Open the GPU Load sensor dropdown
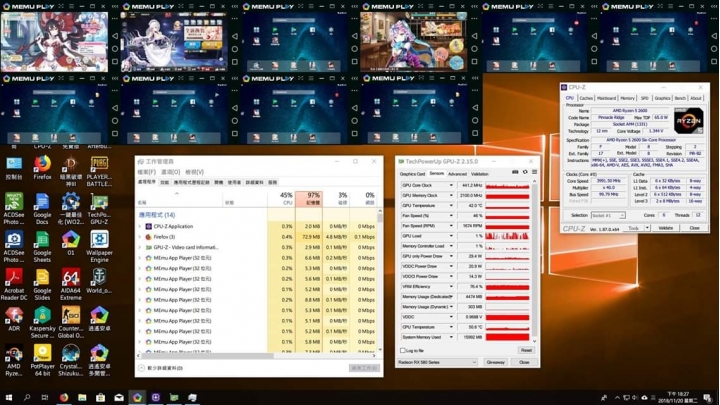Image resolution: width=720 pixels, height=405 pixels. [451, 236]
